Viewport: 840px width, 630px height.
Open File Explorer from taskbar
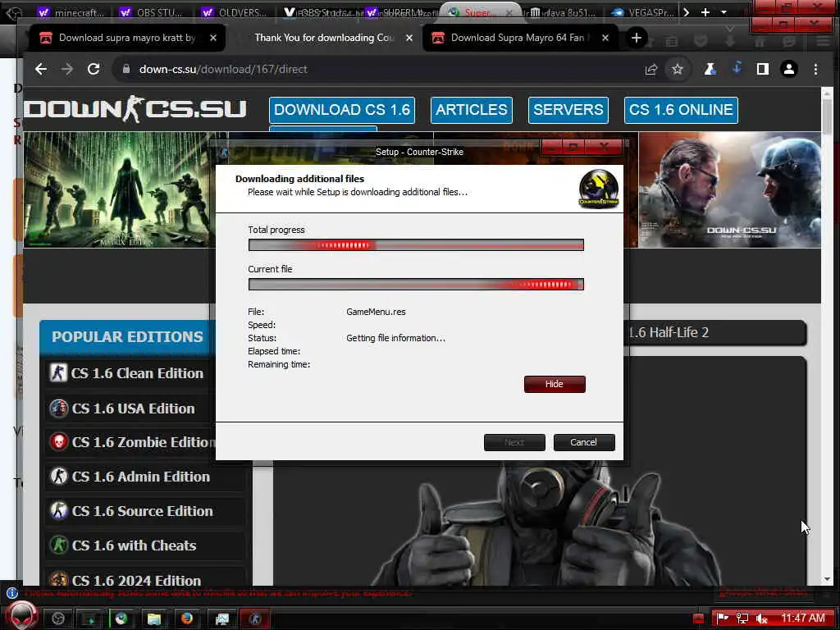[x=153, y=619]
